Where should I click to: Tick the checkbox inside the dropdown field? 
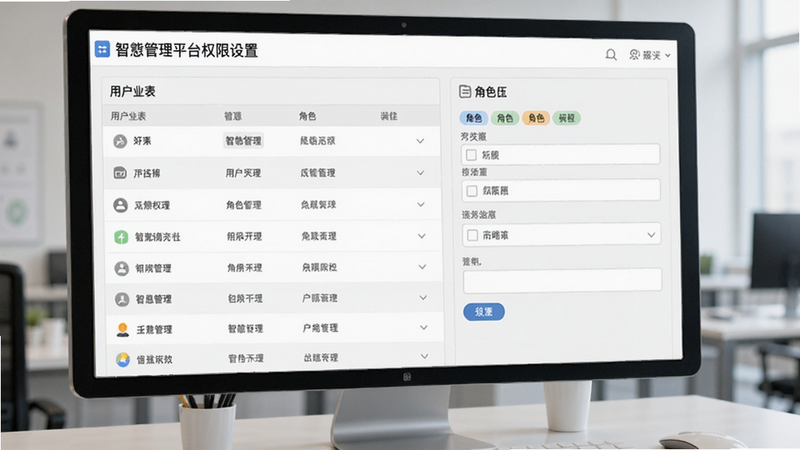pos(472,235)
